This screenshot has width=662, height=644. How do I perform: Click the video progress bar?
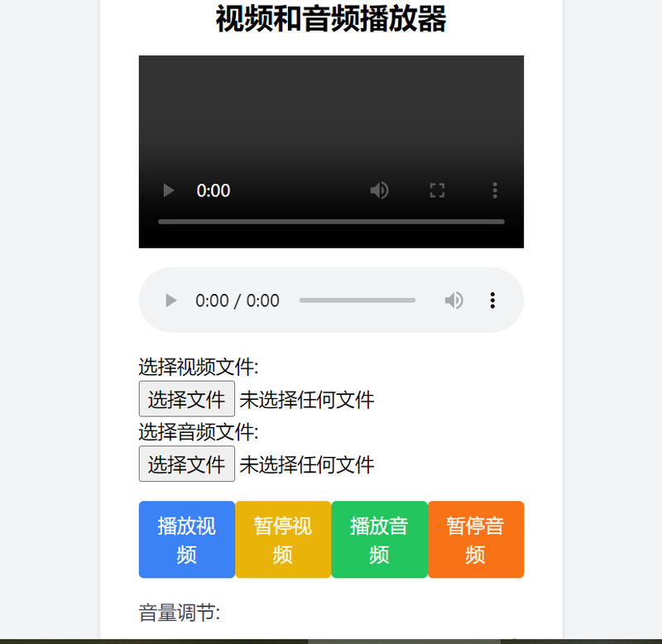tap(331, 222)
